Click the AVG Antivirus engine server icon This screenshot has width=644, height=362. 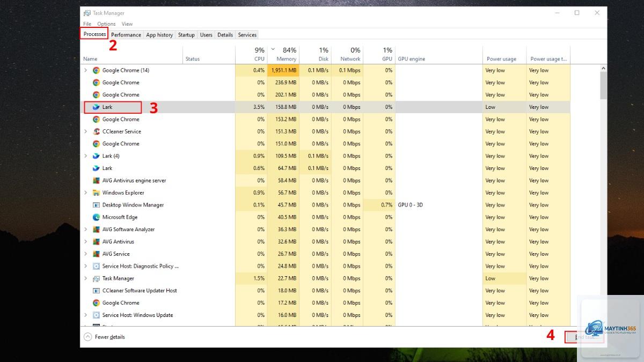click(96, 180)
